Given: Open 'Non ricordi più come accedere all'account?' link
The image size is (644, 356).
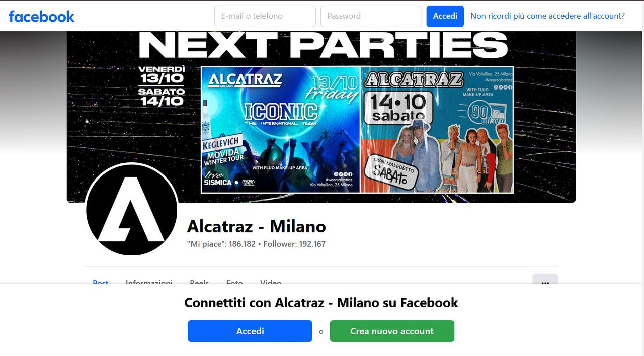Looking at the screenshot, I should point(547,16).
